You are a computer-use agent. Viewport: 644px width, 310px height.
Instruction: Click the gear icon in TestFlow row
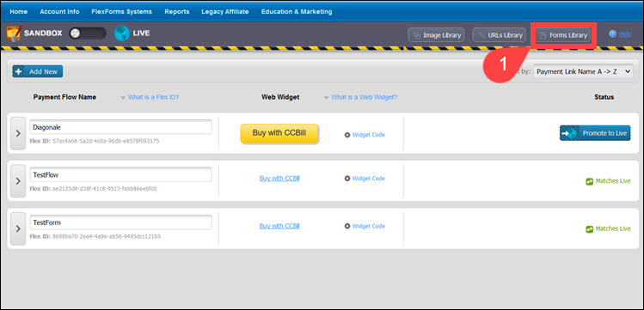click(347, 179)
